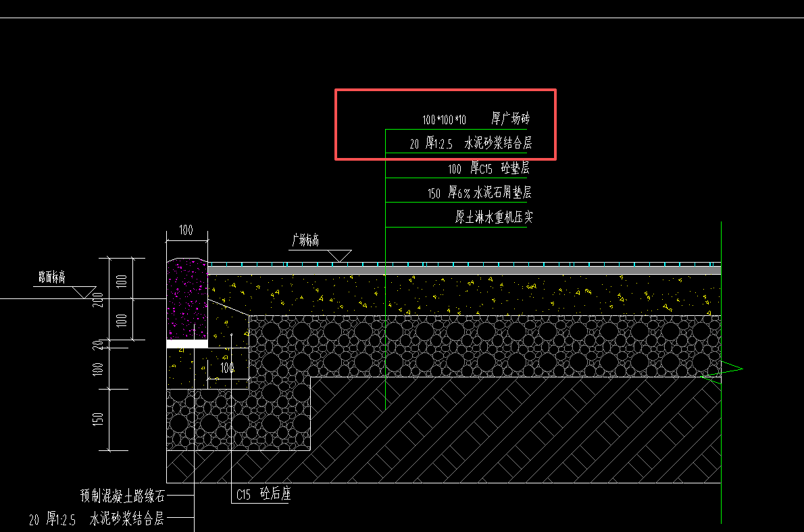Click the vertical '20' dimension text
The height and width of the screenshot is (532, 804).
97,344
